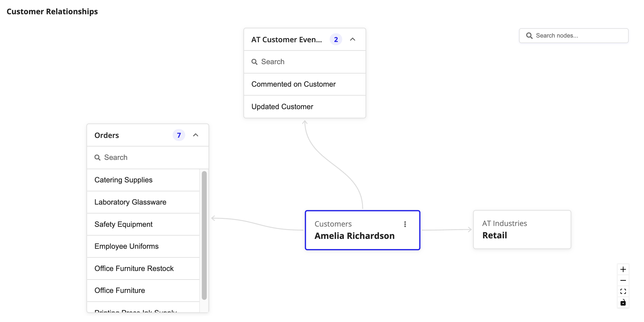The width and height of the screenshot is (644, 322).
Task: Fit the graph to view
Action: (623, 291)
